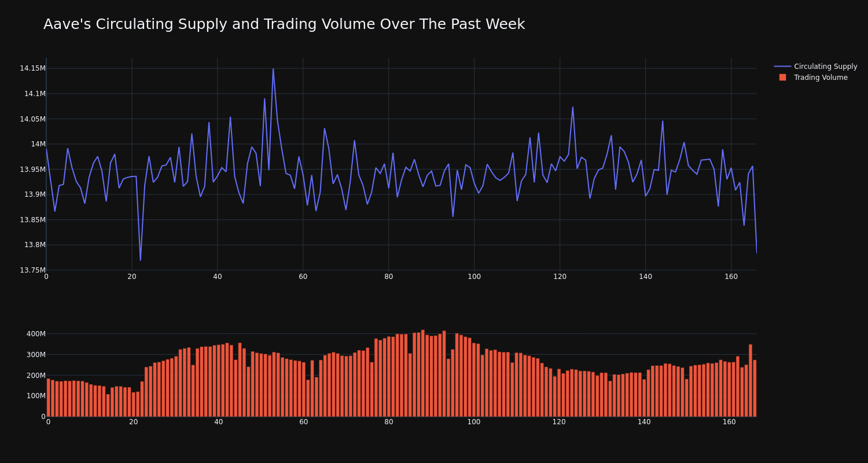Click the volume chart x-axis label 140
This screenshot has width=868, height=463.
pyautogui.click(x=644, y=422)
